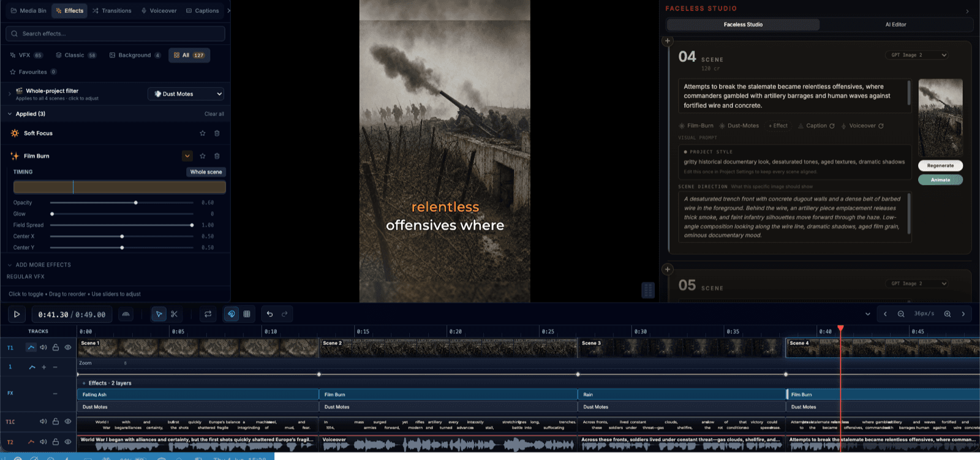Mute the T2 voiceover track
Image resolution: width=980 pixels, height=460 pixels.
click(43, 442)
